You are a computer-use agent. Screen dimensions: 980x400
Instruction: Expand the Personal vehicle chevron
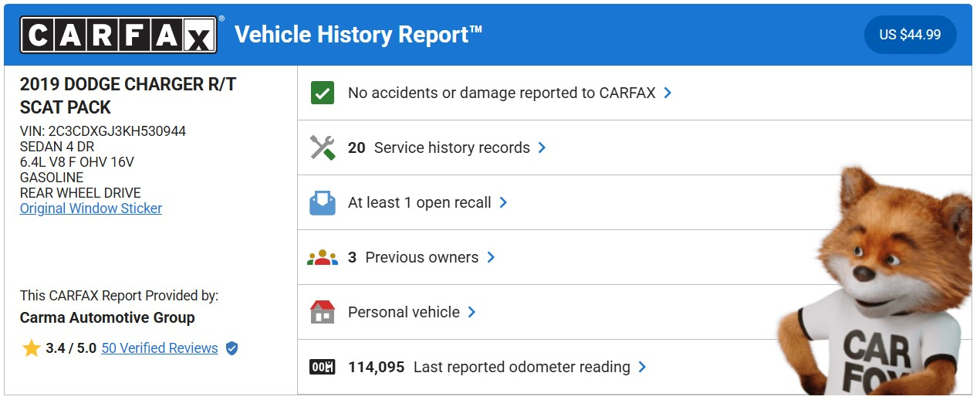tap(472, 312)
